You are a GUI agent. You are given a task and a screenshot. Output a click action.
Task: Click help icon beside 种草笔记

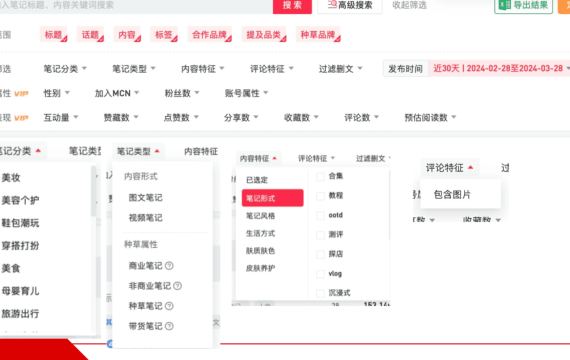pyautogui.click(x=169, y=306)
